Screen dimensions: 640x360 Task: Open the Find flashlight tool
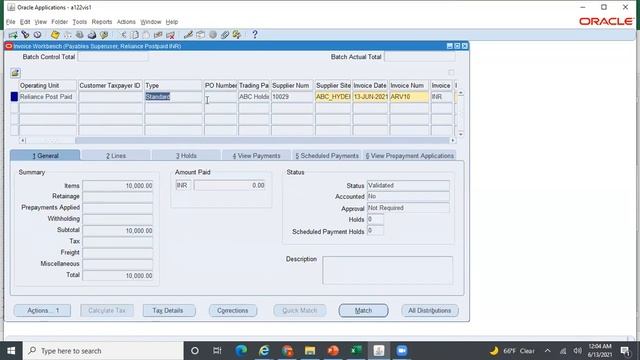[25, 35]
